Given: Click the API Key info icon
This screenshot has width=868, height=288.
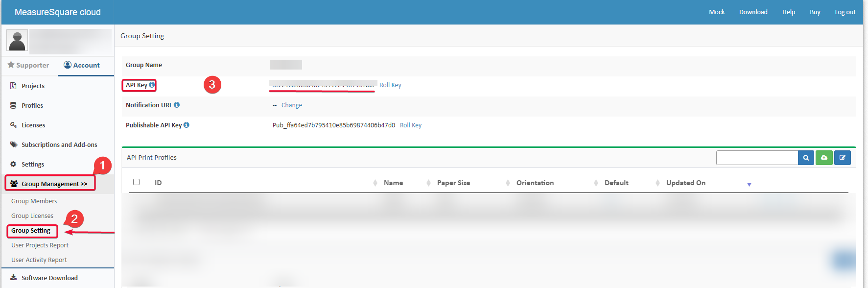Looking at the screenshot, I should (152, 85).
